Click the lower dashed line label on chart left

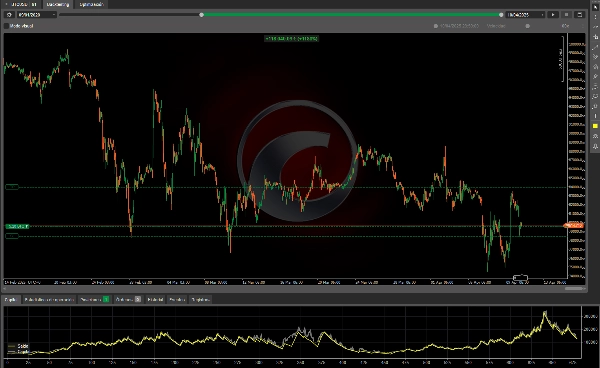[12, 236]
